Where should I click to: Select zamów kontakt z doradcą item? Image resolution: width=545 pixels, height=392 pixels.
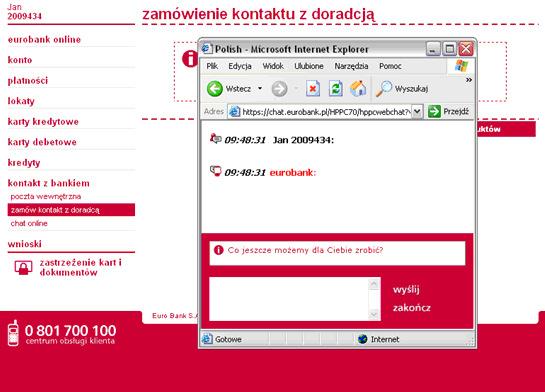tap(71, 210)
